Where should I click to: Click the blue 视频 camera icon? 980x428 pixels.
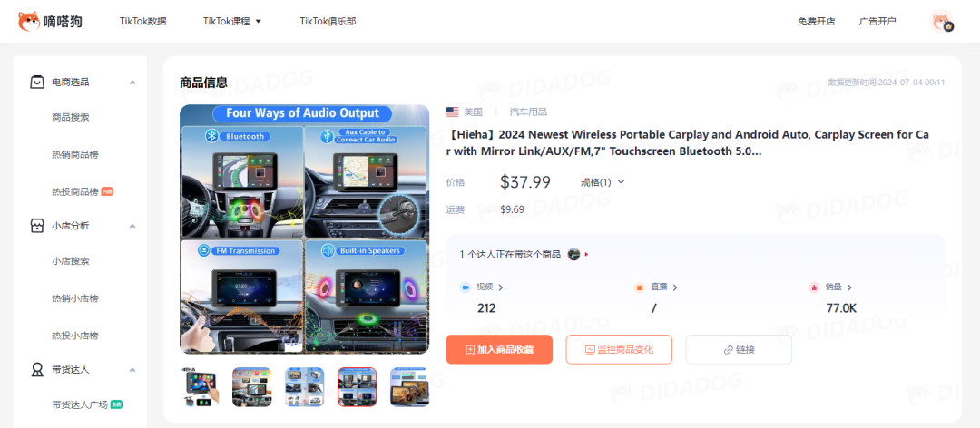[465, 287]
